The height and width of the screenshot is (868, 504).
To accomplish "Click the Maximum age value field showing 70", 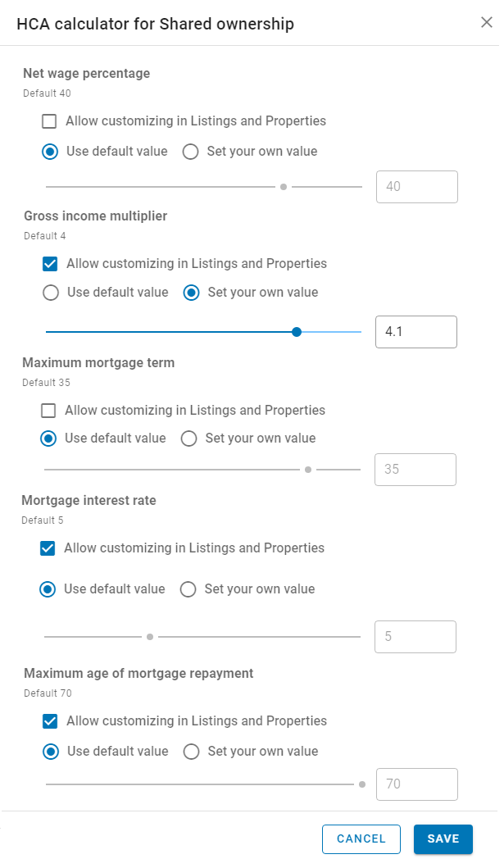I will pyautogui.click(x=417, y=784).
